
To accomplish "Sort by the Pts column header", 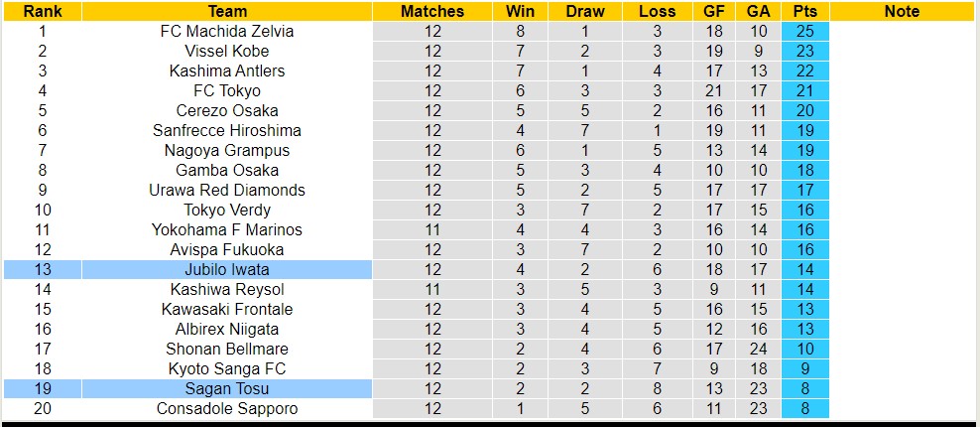I will tap(804, 12).
